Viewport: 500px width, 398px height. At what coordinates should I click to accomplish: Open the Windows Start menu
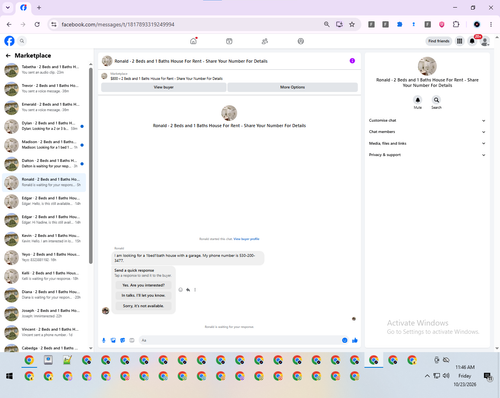pyautogui.click(x=9, y=376)
